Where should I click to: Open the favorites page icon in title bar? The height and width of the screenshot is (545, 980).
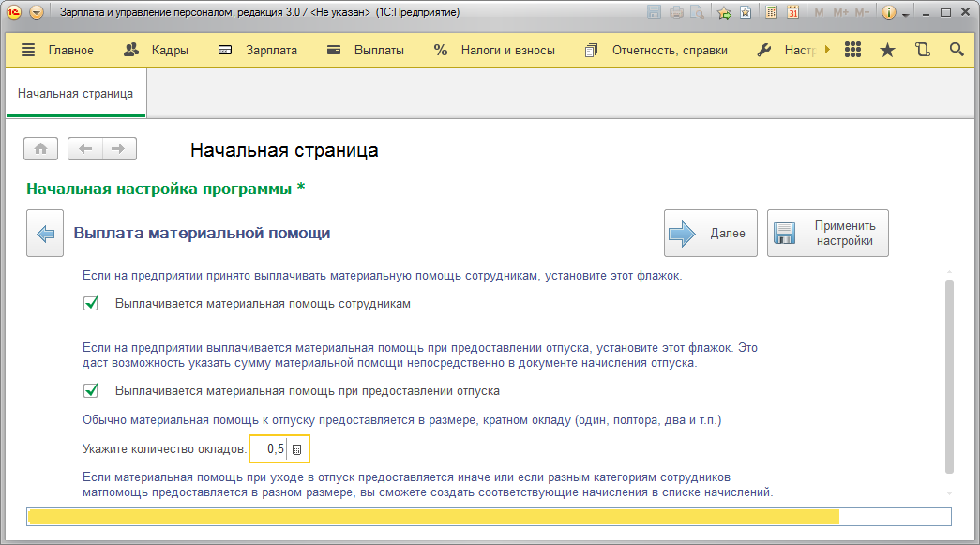746,12
